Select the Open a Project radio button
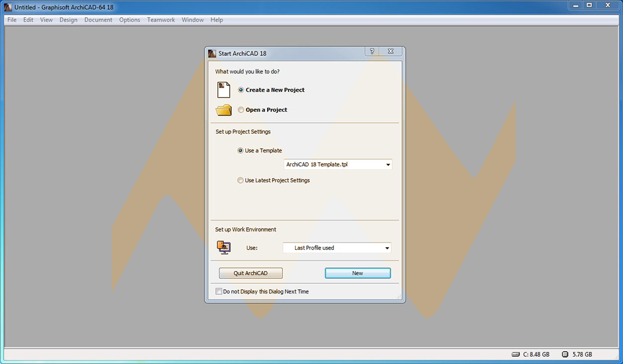623x364 pixels. click(241, 109)
